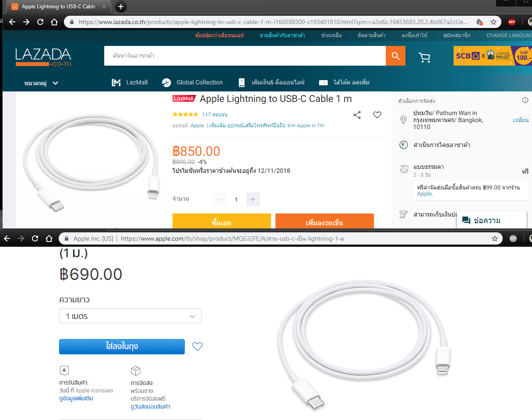Click the orange Lazada search magnifier button

(x=395, y=56)
